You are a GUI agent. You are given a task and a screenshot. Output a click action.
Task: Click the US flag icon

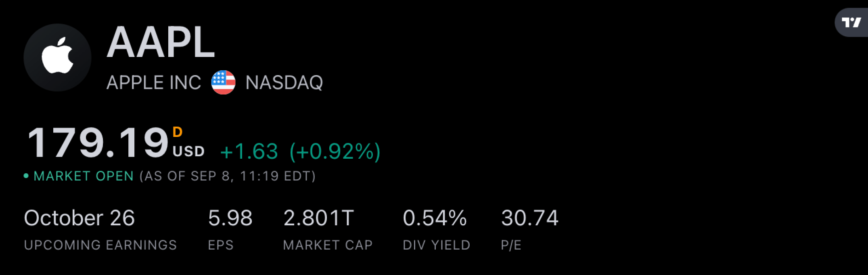223,82
